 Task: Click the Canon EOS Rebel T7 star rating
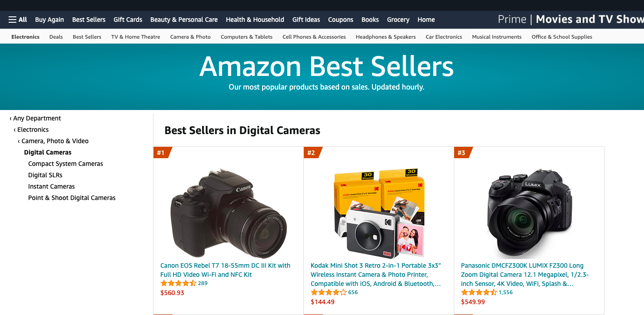click(178, 283)
